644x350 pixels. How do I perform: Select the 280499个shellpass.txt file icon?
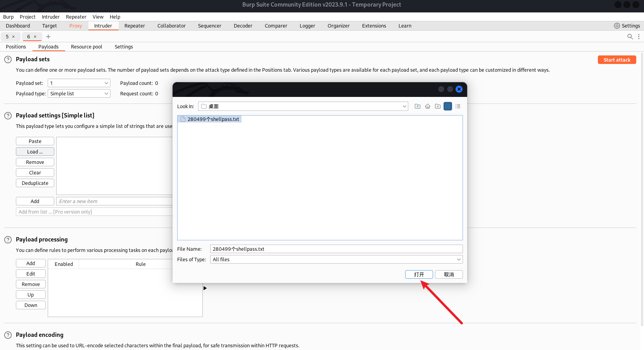(183, 119)
